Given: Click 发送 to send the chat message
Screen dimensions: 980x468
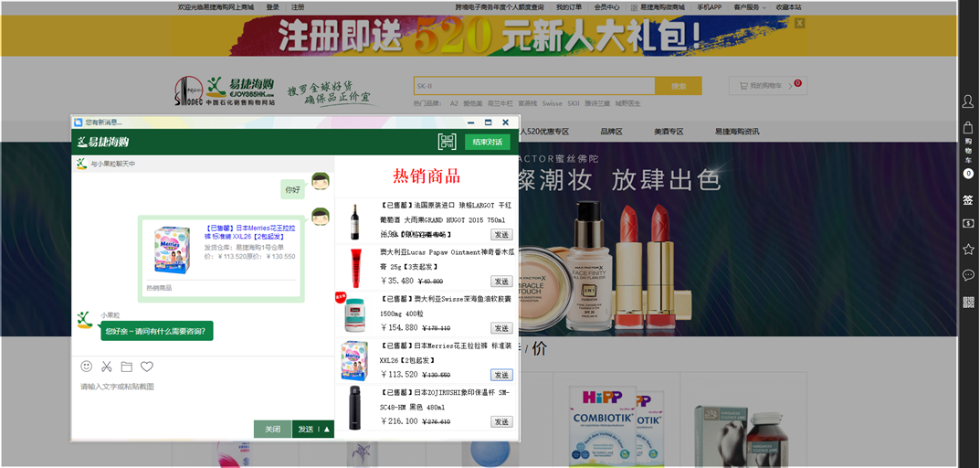Looking at the screenshot, I should click(305, 430).
